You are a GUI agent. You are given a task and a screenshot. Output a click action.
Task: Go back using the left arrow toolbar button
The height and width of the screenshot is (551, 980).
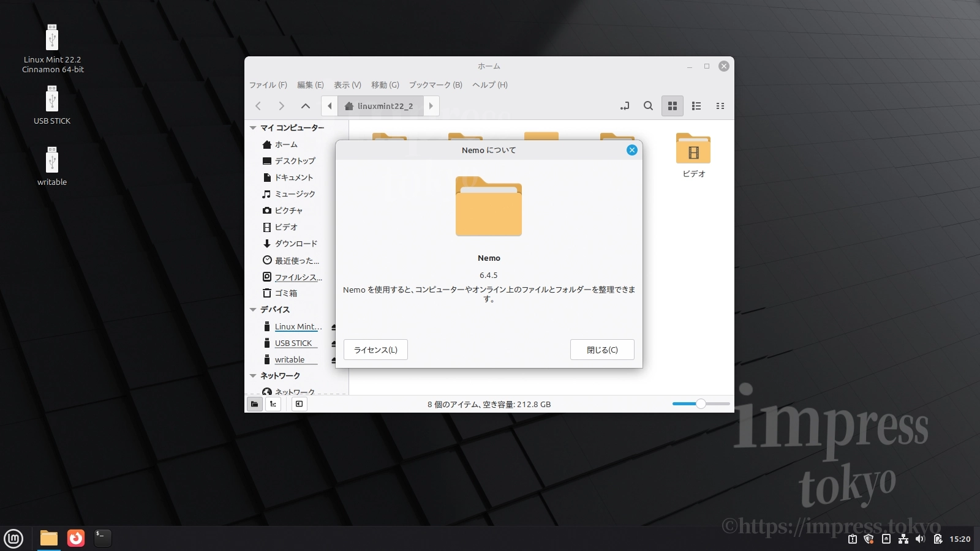258,106
